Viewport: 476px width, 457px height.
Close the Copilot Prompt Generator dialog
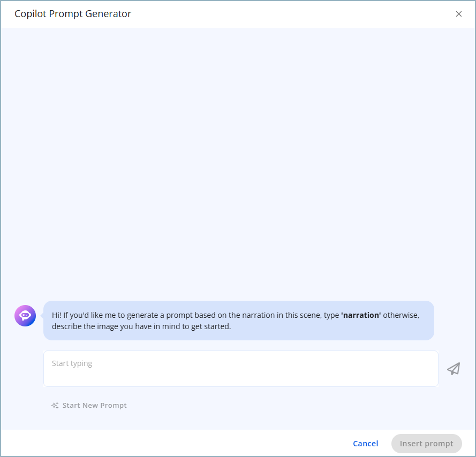(x=459, y=14)
